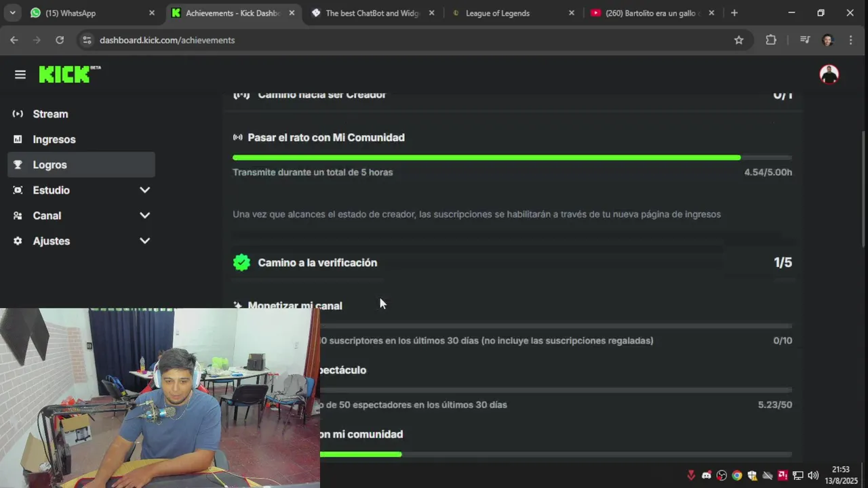Click the green verification badge icon
The width and height of the screenshot is (868, 488).
click(x=241, y=262)
